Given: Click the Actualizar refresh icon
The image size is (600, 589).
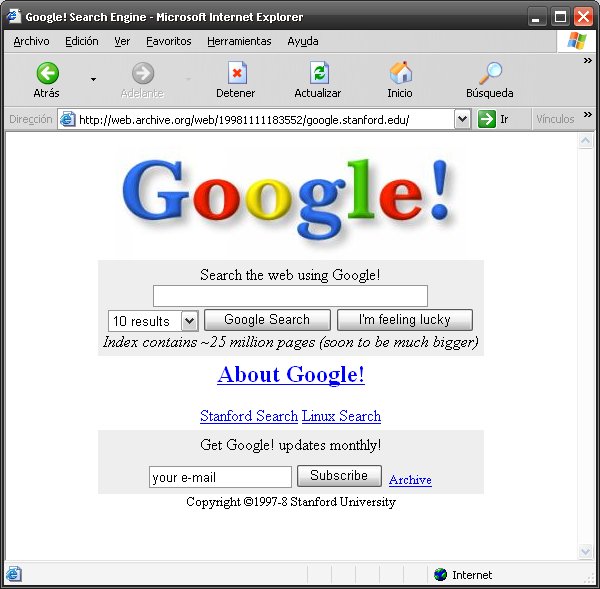Looking at the screenshot, I should pos(319,72).
